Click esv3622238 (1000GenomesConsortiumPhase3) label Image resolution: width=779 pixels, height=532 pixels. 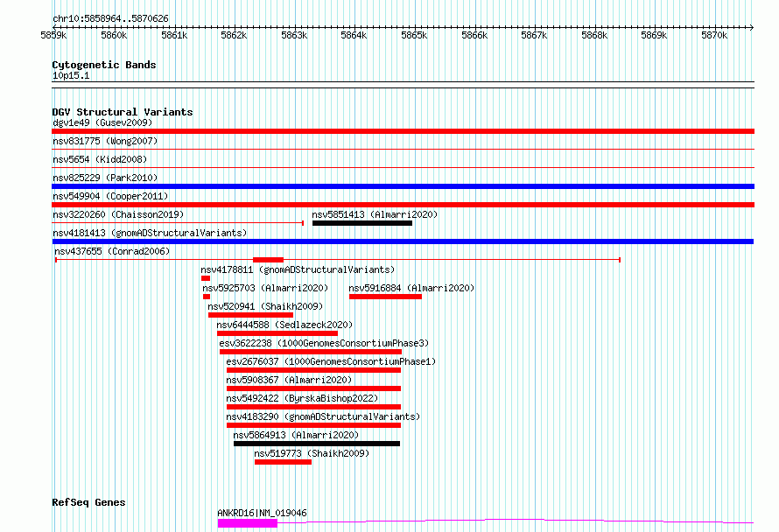(x=324, y=343)
